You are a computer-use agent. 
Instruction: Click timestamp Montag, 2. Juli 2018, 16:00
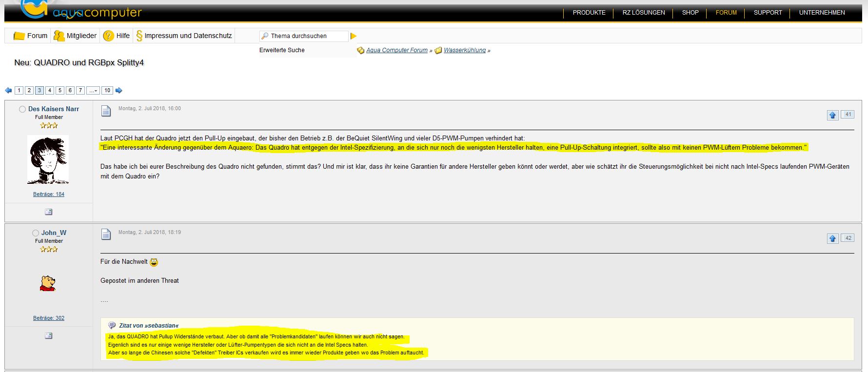point(150,108)
